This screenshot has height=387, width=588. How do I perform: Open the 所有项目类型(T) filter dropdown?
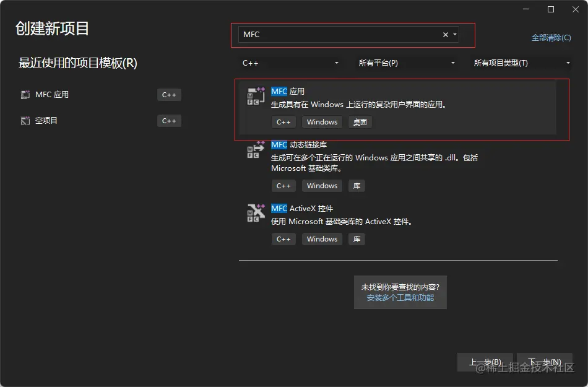(x=521, y=63)
